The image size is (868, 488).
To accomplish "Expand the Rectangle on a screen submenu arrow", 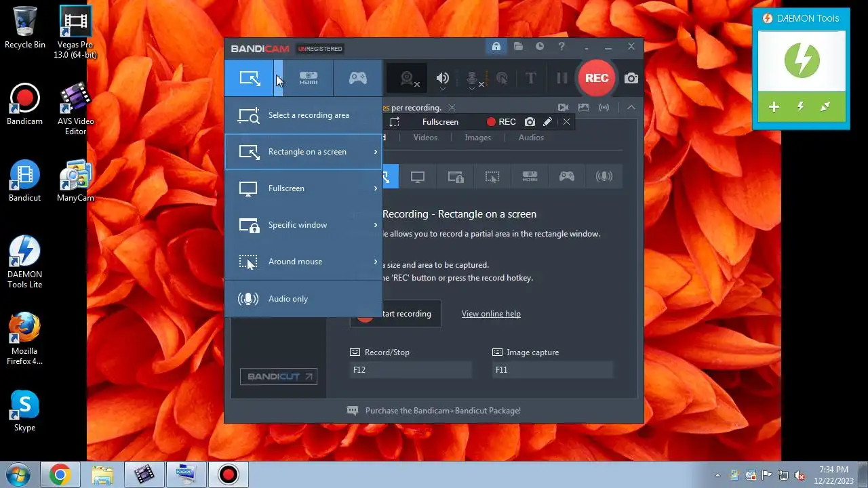I will pos(375,152).
